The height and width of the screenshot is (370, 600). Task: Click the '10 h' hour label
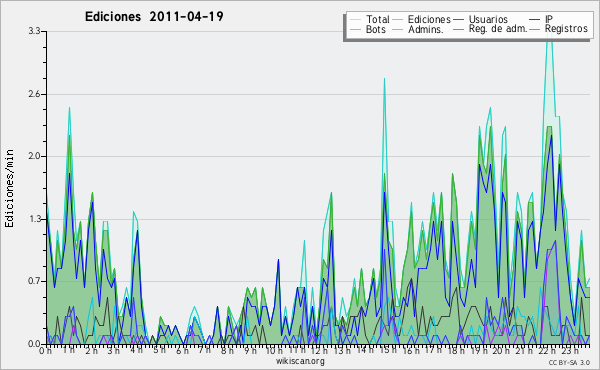(274, 351)
